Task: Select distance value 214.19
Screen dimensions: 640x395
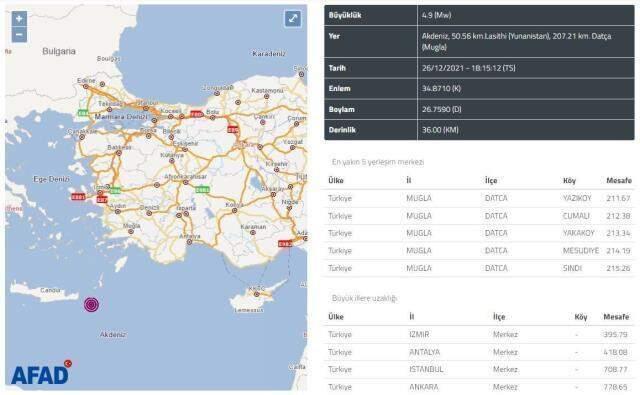Action: [x=618, y=251]
